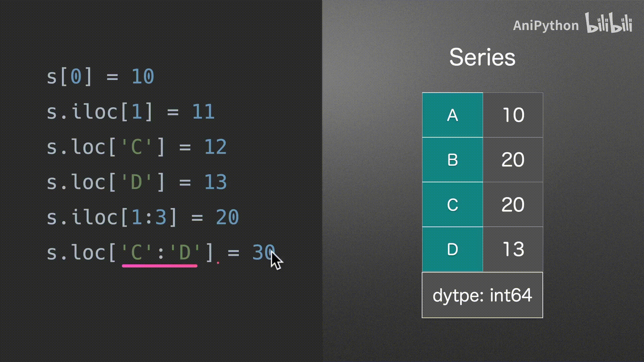Select the green index cell B

[452, 160]
